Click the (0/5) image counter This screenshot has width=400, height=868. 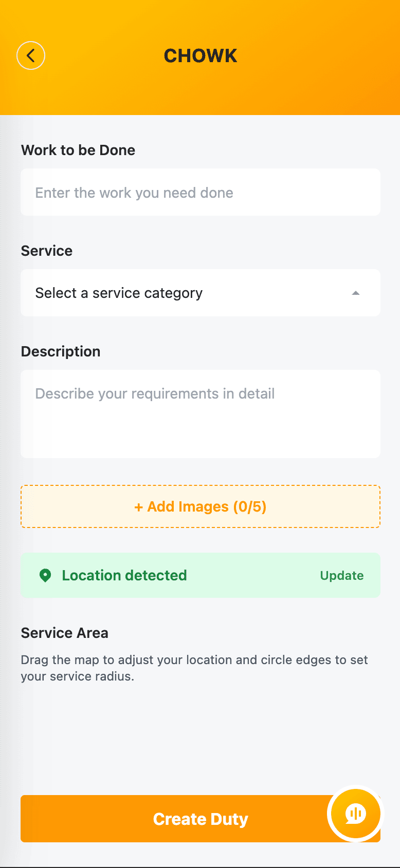tap(250, 507)
